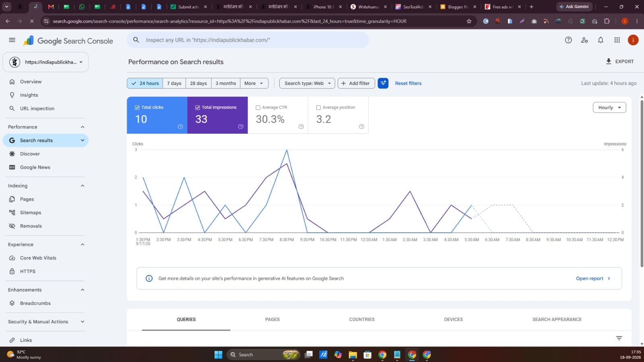
Task: Open the Search Console help icon
Action: coord(568,40)
